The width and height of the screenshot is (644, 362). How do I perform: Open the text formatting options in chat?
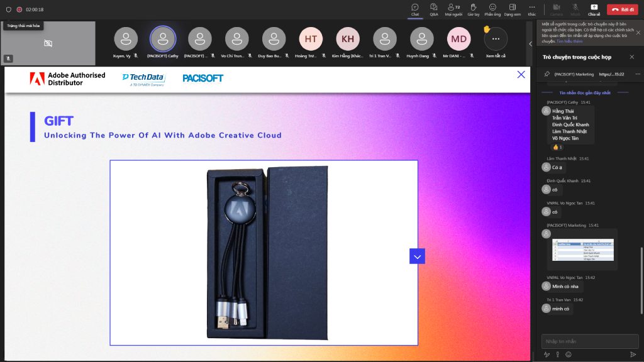tap(547, 354)
